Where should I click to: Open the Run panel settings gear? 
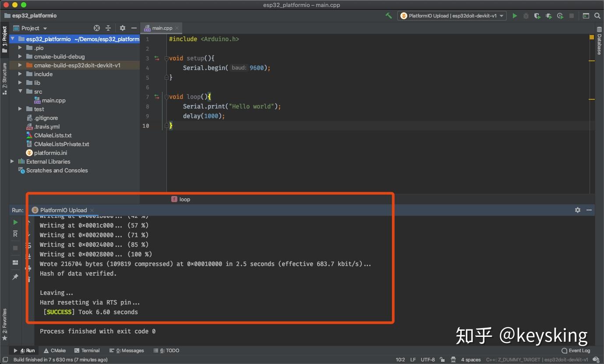577,210
